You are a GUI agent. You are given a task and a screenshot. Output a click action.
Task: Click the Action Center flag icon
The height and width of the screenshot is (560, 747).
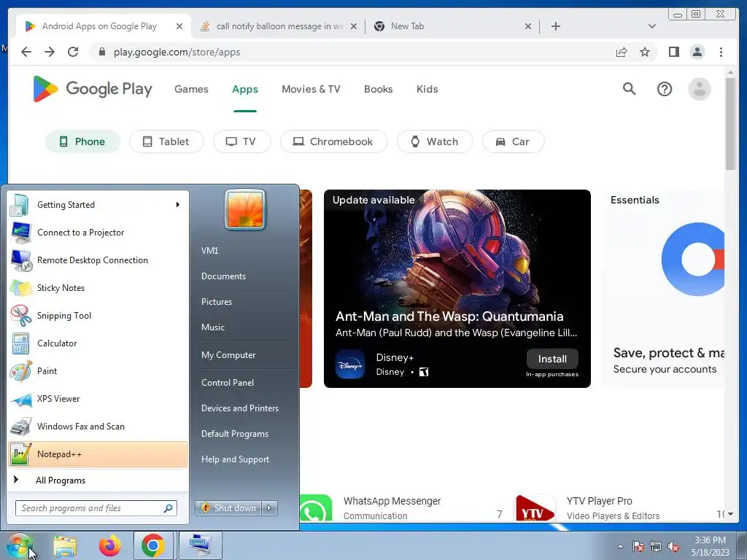(638, 546)
